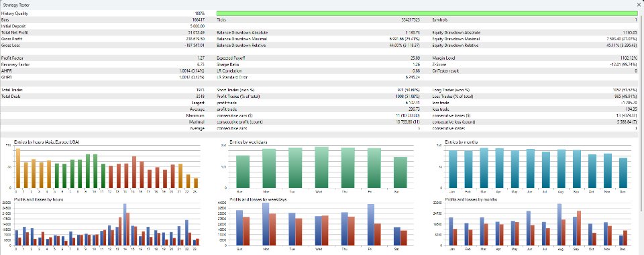Click the red Sep loss bar in months chart

579,228
